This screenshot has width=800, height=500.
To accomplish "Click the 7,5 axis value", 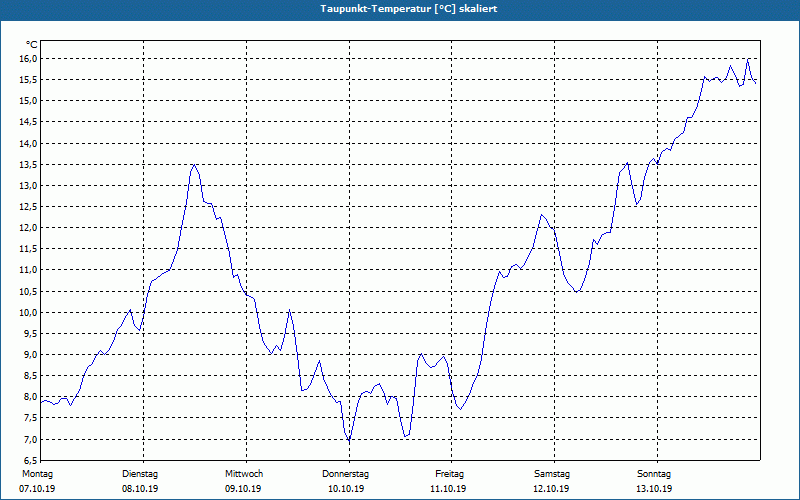I will 31,418.
